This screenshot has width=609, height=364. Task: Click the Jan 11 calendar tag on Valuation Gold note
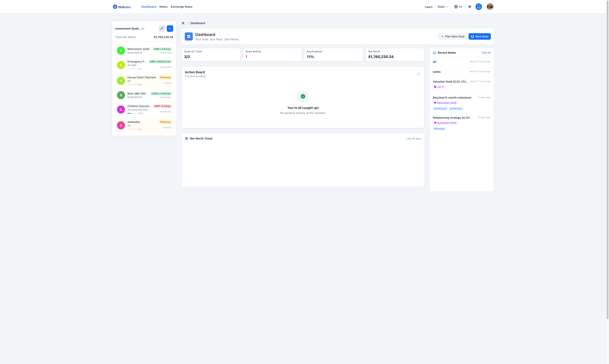point(439,87)
